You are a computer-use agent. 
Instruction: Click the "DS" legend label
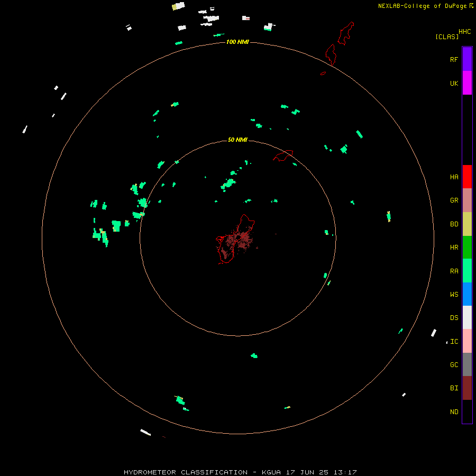(454, 317)
